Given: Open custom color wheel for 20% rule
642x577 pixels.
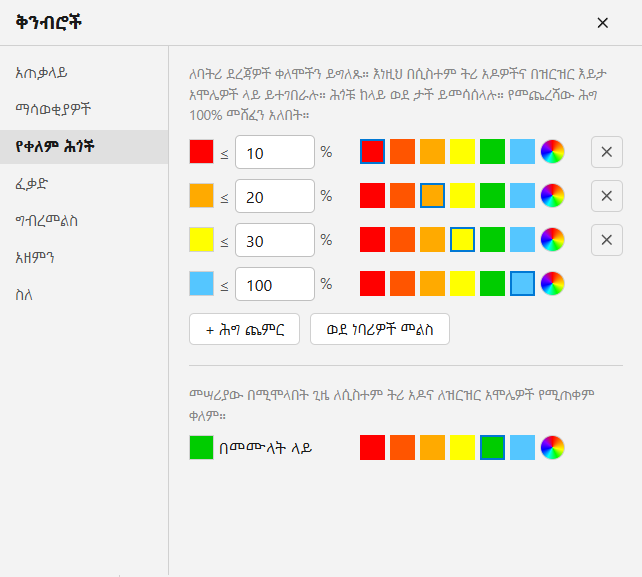Looking at the screenshot, I should tap(553, 196).
